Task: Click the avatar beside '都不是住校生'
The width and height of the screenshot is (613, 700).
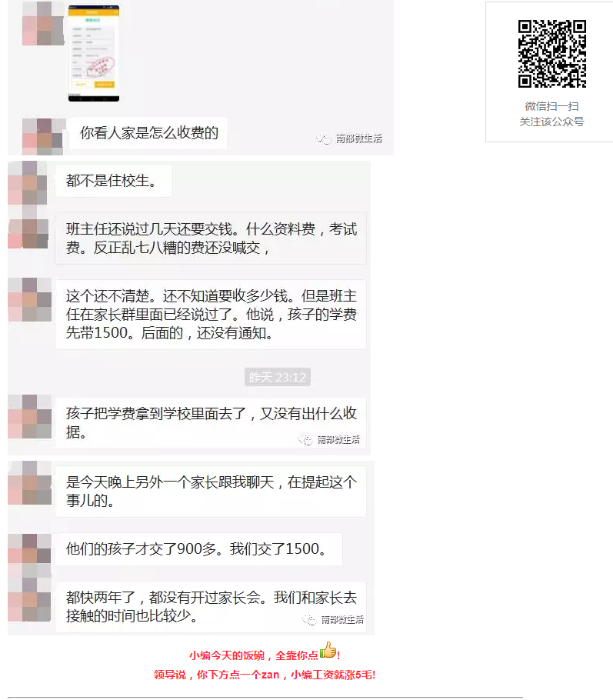Action: coord(28,182)
